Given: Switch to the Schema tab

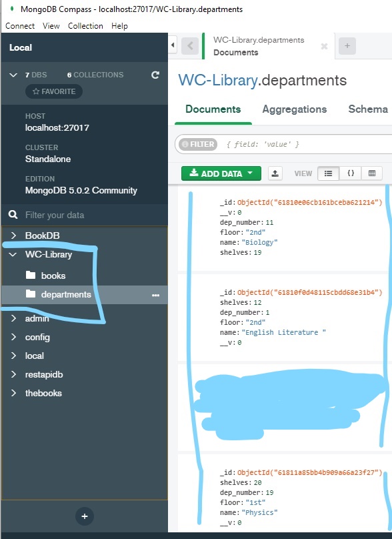Looking at the screenshot, I should tap(368, 109).
